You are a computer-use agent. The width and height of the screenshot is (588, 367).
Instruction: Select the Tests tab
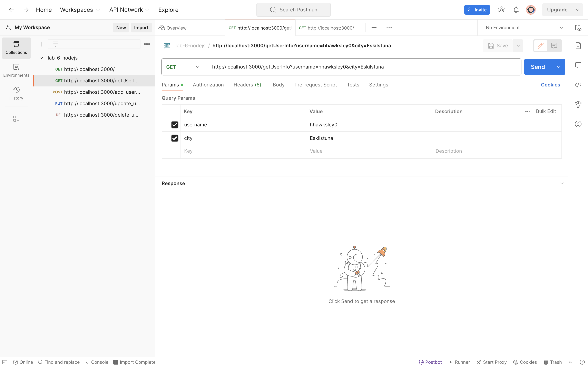tap(353, 85)
